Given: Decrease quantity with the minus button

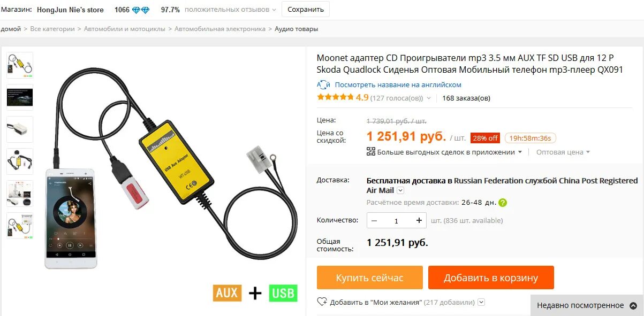Looking at the screenshot, I should pyautogui.click(x=374, y=220).
